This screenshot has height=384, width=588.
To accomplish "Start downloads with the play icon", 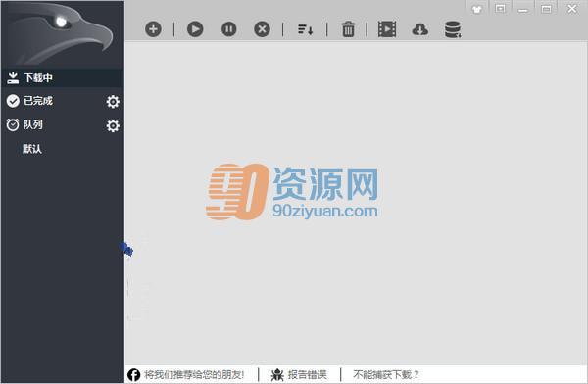I will pos(195,29).
